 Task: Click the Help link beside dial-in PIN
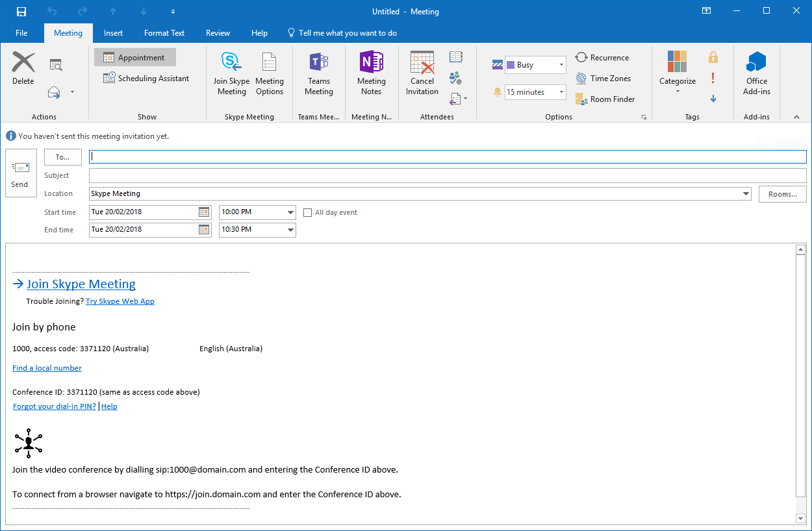(109, 406)
